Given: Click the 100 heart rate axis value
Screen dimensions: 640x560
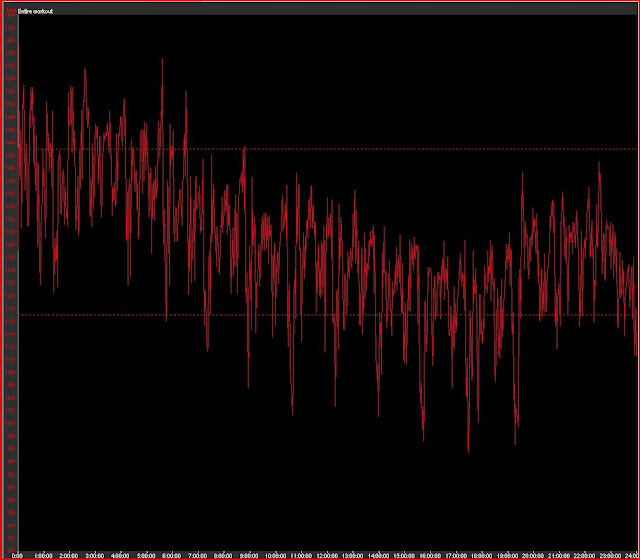Looking at the screenshot, I should coord(11,423).
